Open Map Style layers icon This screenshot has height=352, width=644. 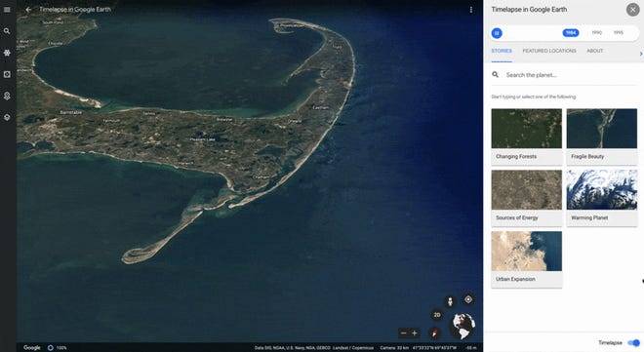[x=7, y=117]
